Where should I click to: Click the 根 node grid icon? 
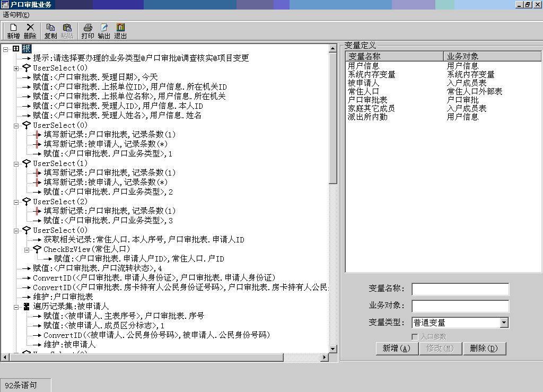[16, 48]
